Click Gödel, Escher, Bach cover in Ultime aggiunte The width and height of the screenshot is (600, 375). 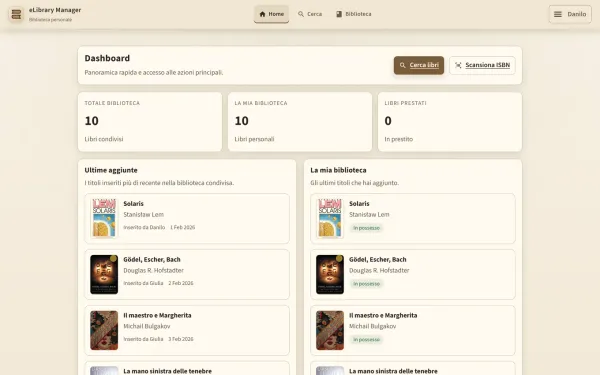(x=104, y=274)
